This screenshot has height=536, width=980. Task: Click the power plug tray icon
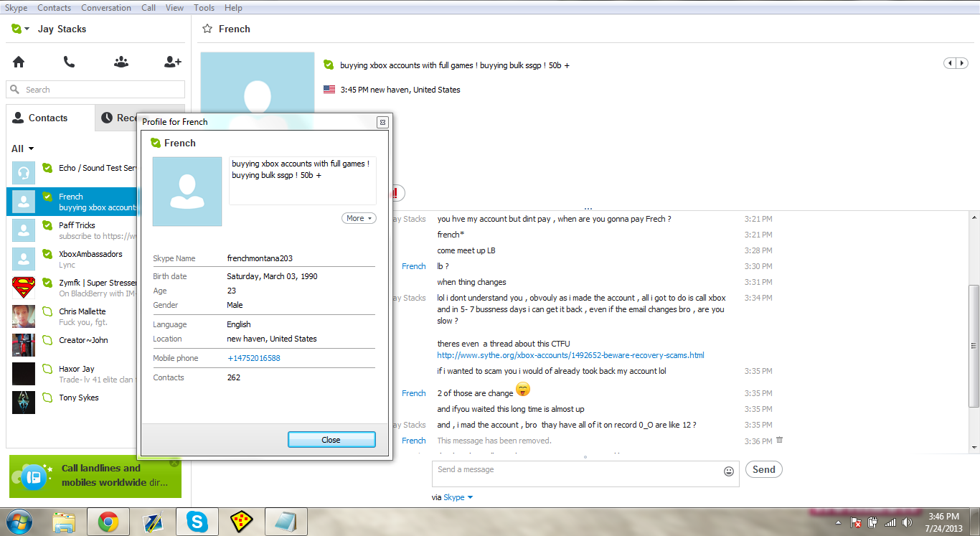coord(873,522)
